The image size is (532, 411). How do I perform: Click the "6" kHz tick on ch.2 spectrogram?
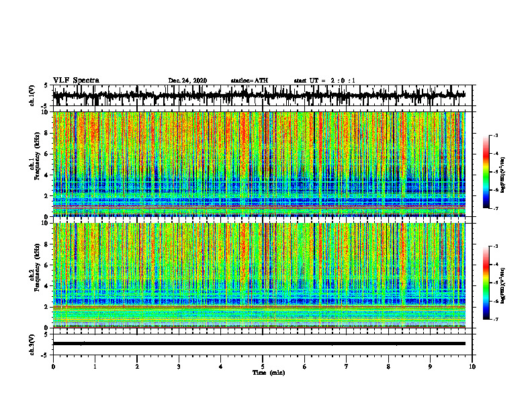point(48,265)
